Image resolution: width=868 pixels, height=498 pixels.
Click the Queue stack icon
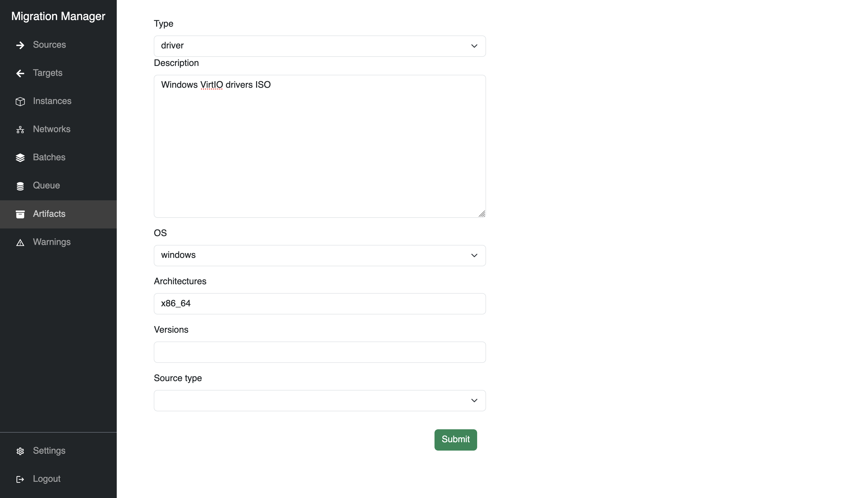pos(20,186)
